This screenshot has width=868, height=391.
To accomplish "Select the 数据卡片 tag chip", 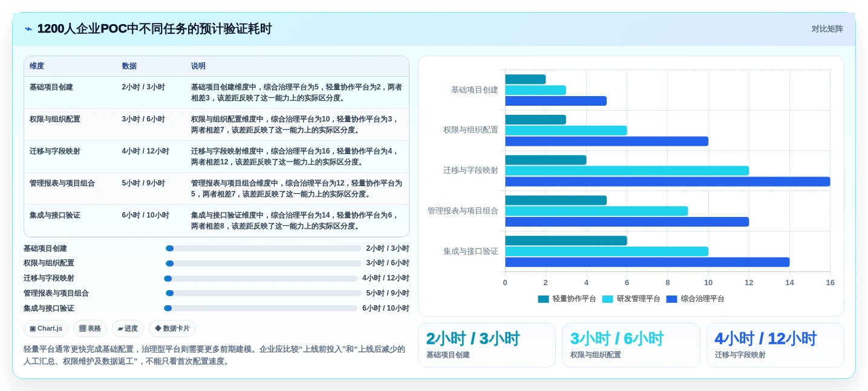I will [x=172, y=328].
